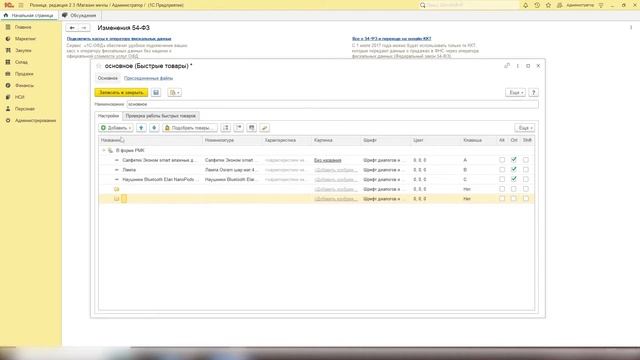Open the Продажи section in the sidebar

(x=24, y=74)
